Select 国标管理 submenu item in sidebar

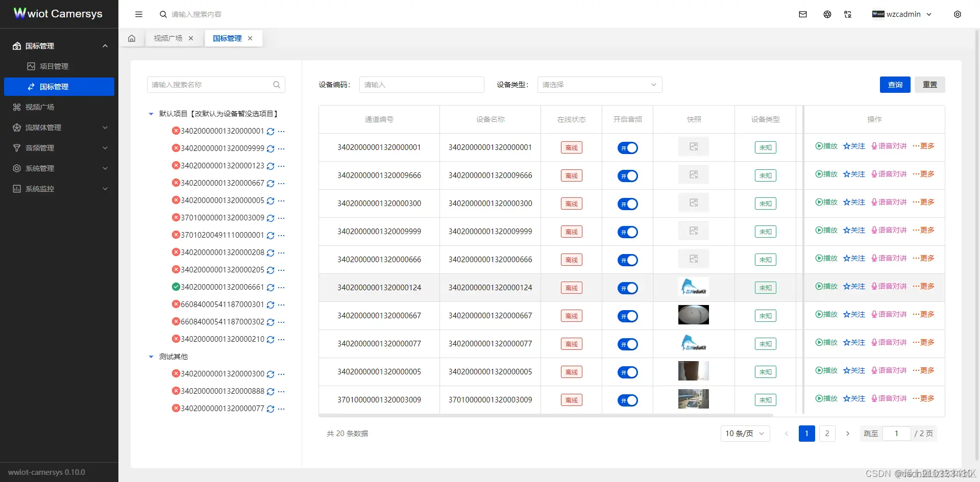[59, 87]
